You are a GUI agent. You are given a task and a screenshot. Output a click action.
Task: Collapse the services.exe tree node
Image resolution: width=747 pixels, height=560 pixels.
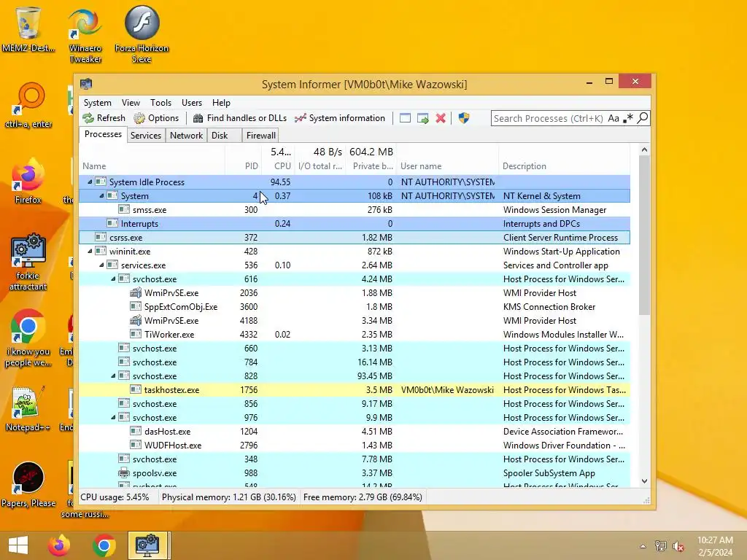[101, 265]
